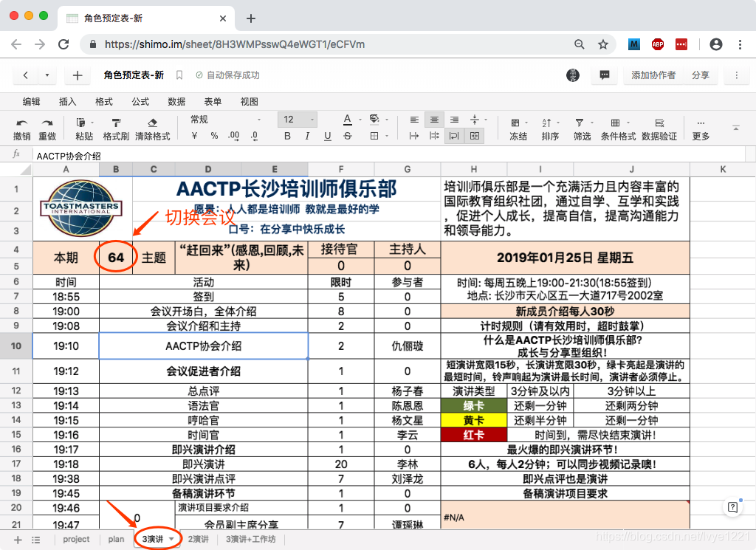
Task: Click Data Validation (数据验证) icon
Action: (x=659, y=123)
